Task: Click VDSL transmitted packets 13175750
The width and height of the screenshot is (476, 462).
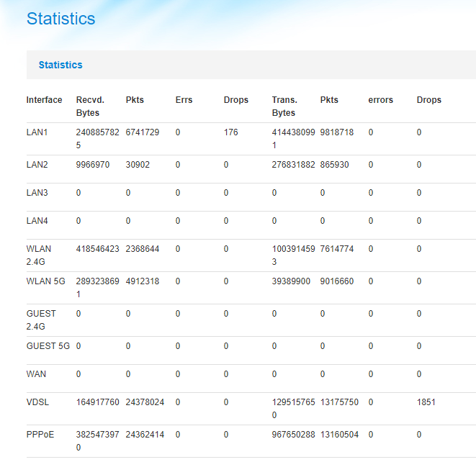Action: (339, 402)
